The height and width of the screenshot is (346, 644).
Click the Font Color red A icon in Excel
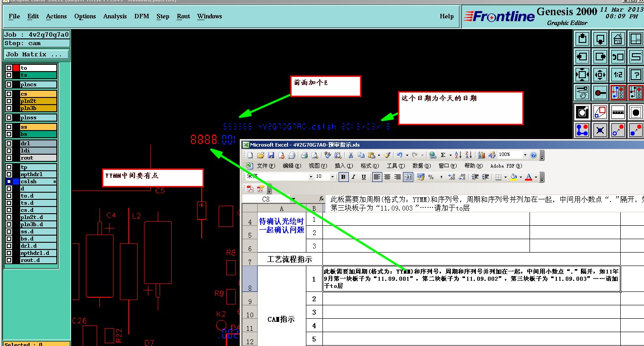point(529,177)
